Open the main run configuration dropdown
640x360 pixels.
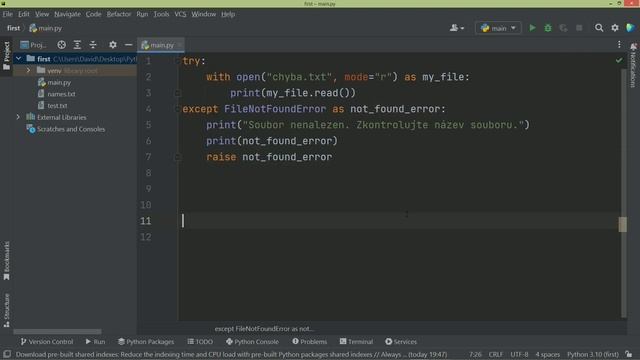coord(498,28)
